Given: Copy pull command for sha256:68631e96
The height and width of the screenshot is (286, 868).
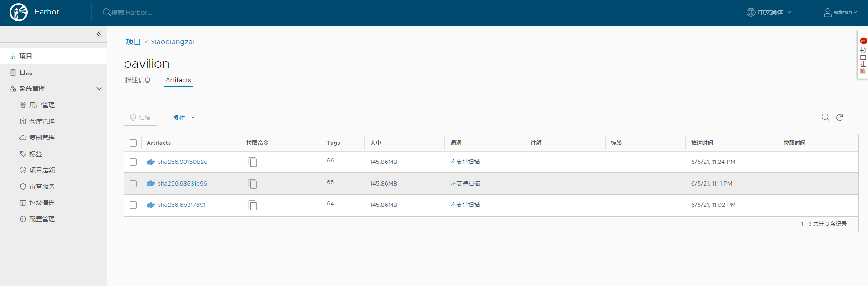Looking at the screenshot, I should coord(253,183).
